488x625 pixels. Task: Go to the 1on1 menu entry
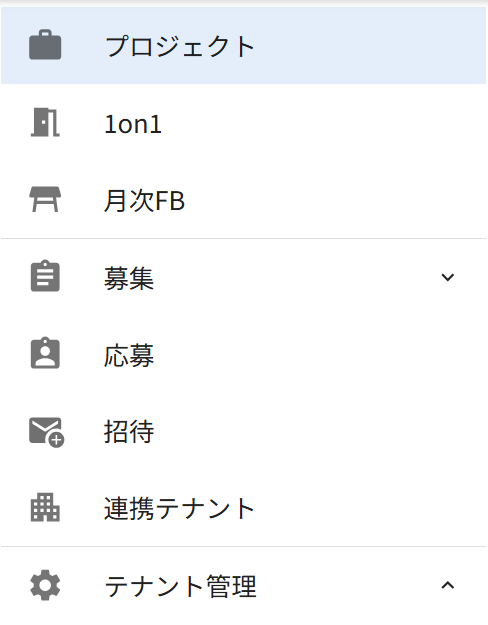pos(133,124)
